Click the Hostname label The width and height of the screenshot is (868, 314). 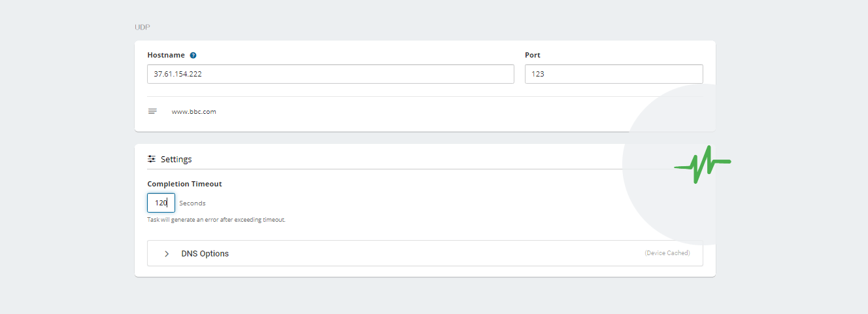pyautogui.click(x=166, y=56)
